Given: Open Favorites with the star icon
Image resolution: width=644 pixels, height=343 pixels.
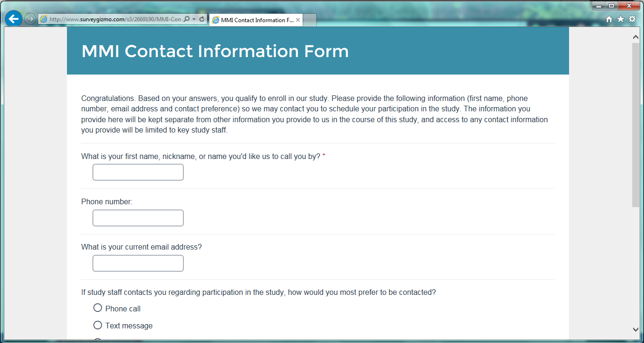Looking at the screenshot, I should pyautogui.click(x=620, y=19).
